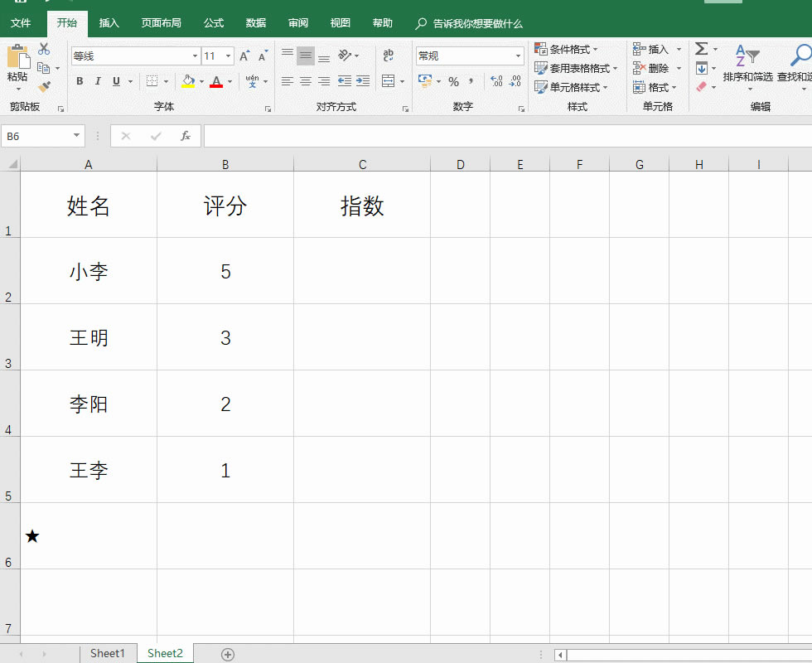Expand the number format 常规 dropdown
This screenshot has height=663, width=812.
click(x=518, y=56)
